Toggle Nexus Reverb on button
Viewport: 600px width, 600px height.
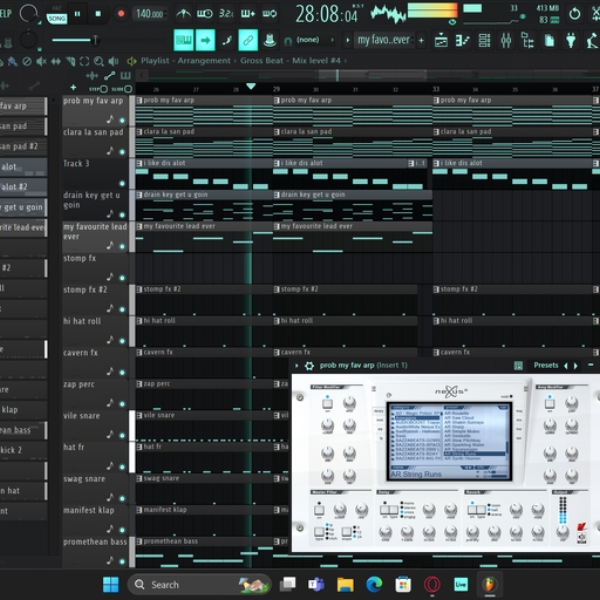pos(473,510)
